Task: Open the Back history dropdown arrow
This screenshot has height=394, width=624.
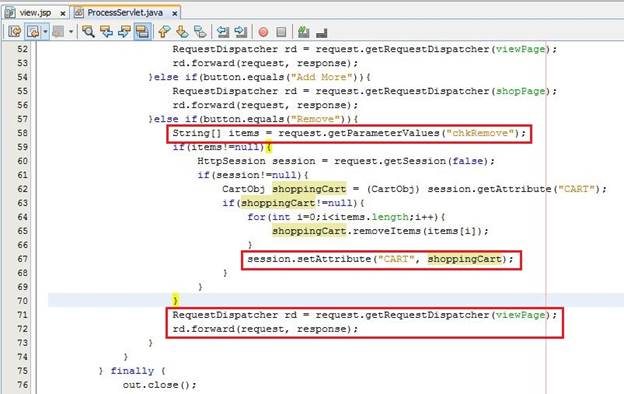Action: (x=45, y=31)
